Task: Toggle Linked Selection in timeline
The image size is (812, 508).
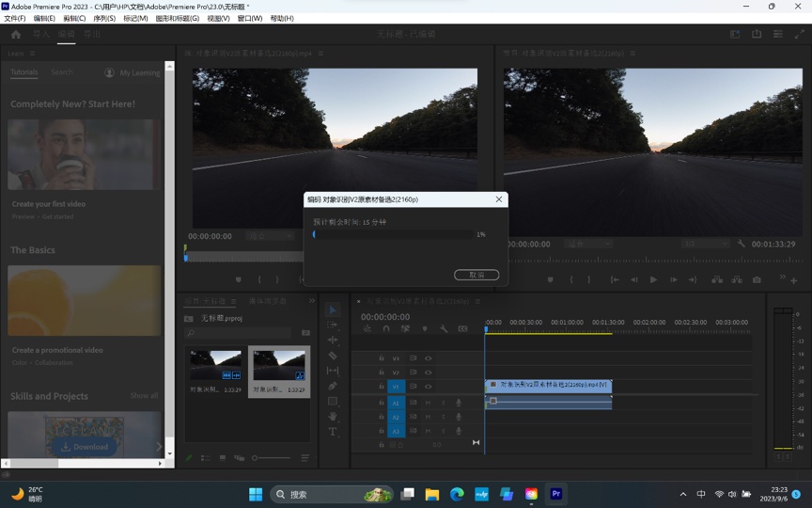Action: (x=405, y=328)
